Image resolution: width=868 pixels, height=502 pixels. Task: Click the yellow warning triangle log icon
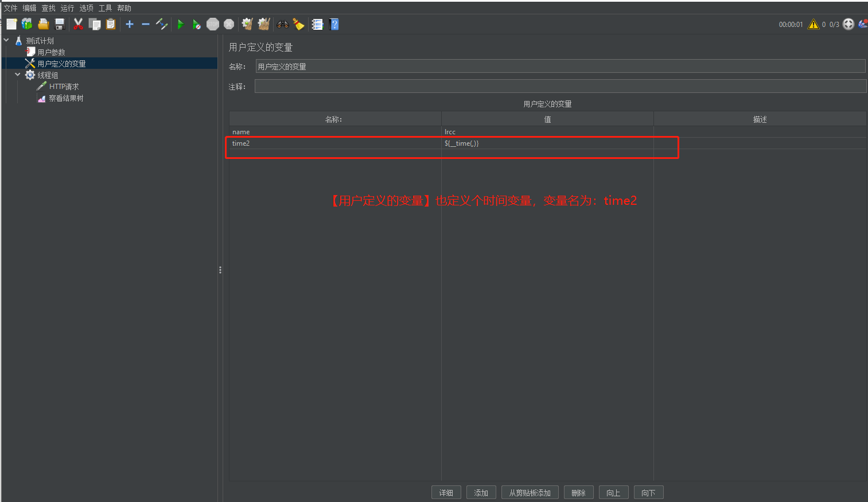coord(813,24)
